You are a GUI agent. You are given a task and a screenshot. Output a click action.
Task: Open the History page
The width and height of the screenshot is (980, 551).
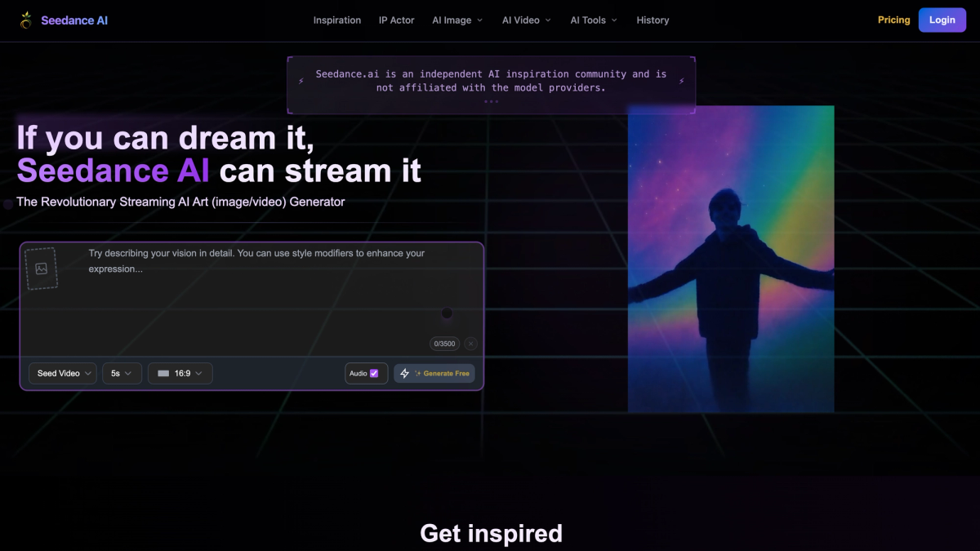(653, 20)
